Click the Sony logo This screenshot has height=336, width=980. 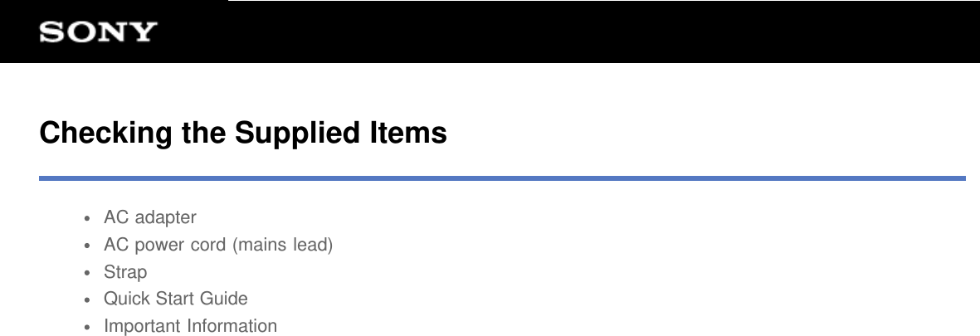[x=98, y=33]
